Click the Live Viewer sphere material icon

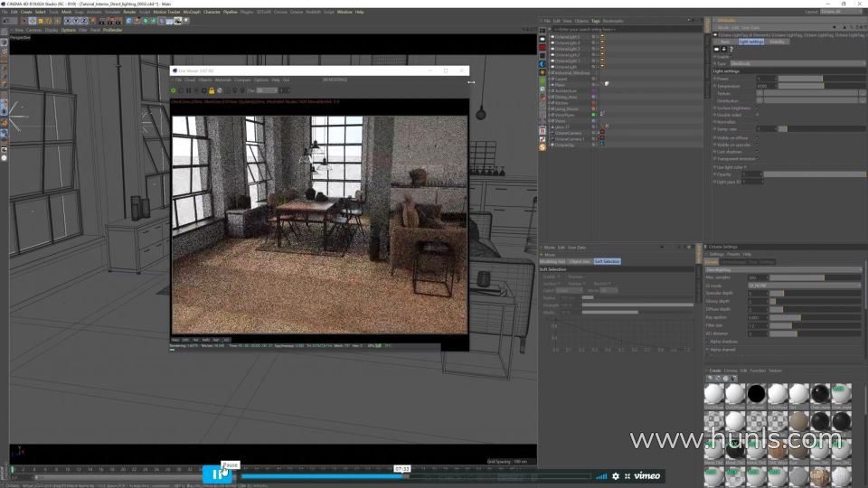click(219, 90)
